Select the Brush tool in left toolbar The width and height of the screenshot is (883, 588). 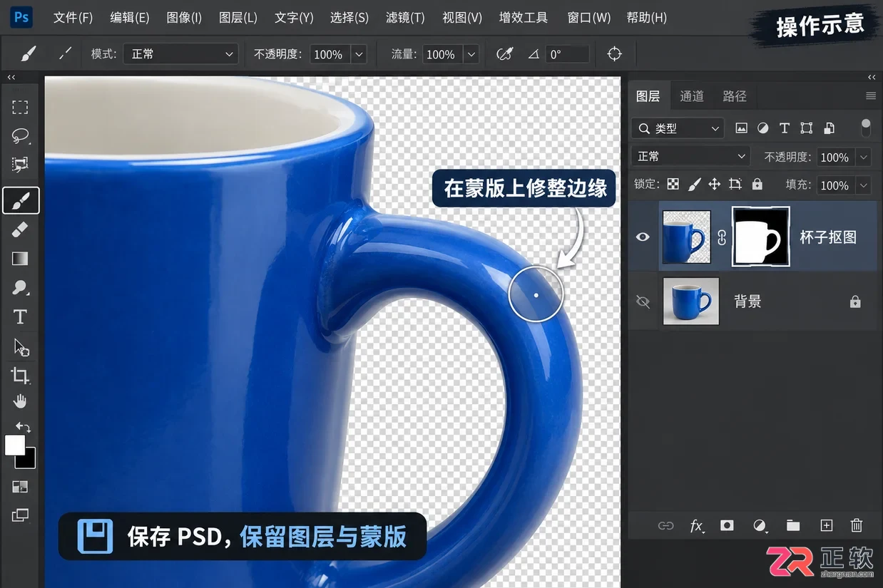[21, 201]
